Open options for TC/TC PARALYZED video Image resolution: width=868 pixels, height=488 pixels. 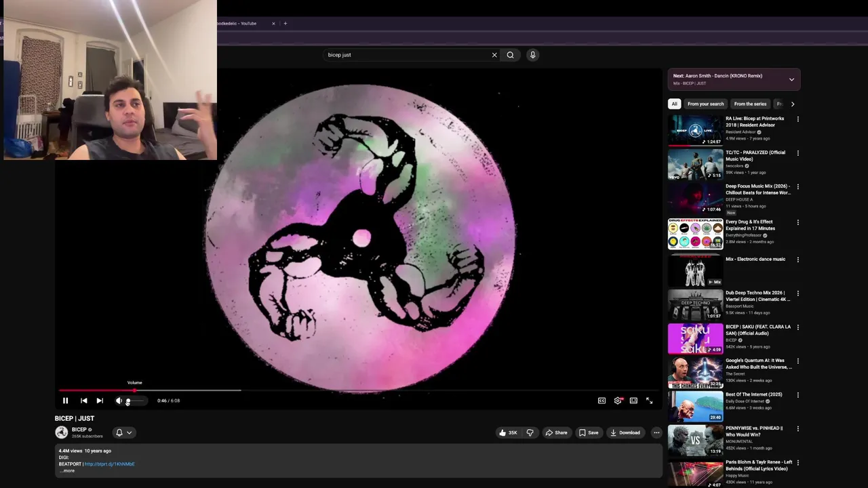797,153
